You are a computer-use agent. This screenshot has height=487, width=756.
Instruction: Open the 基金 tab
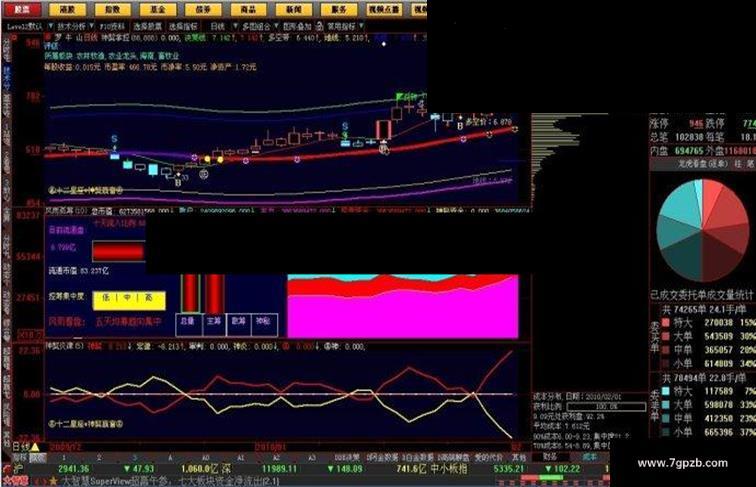click(x=158, y=9)
